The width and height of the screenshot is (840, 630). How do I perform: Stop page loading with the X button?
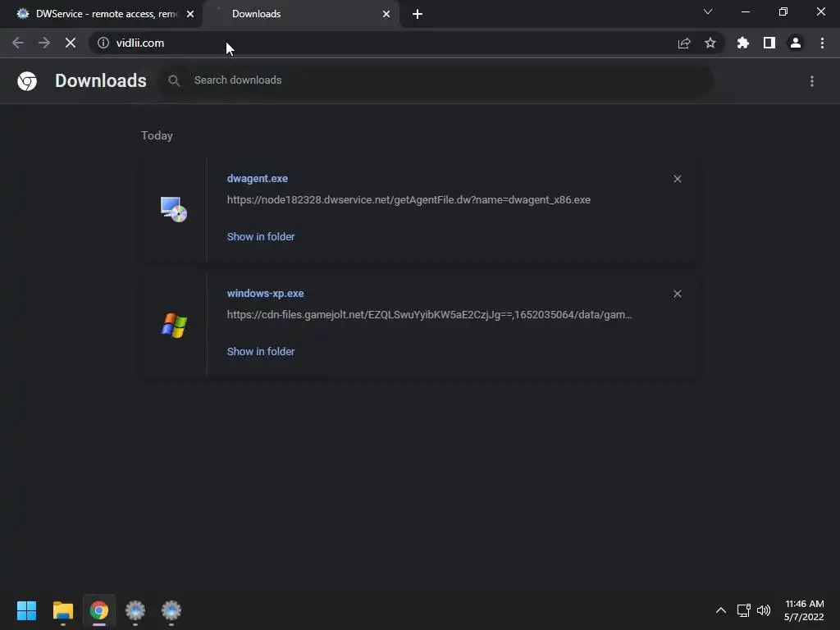(71, 43)
